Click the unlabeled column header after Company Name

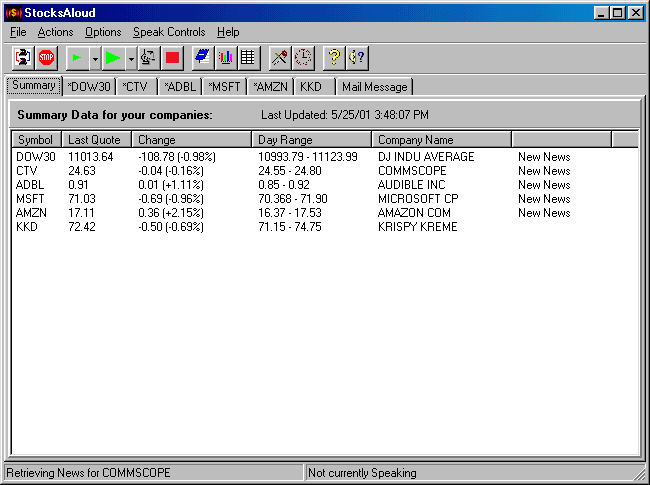click(562, 140)
